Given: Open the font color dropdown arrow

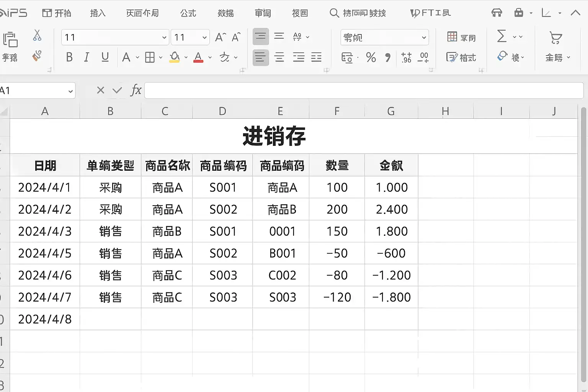Looking at the screenshot, I should click(210, 58).
